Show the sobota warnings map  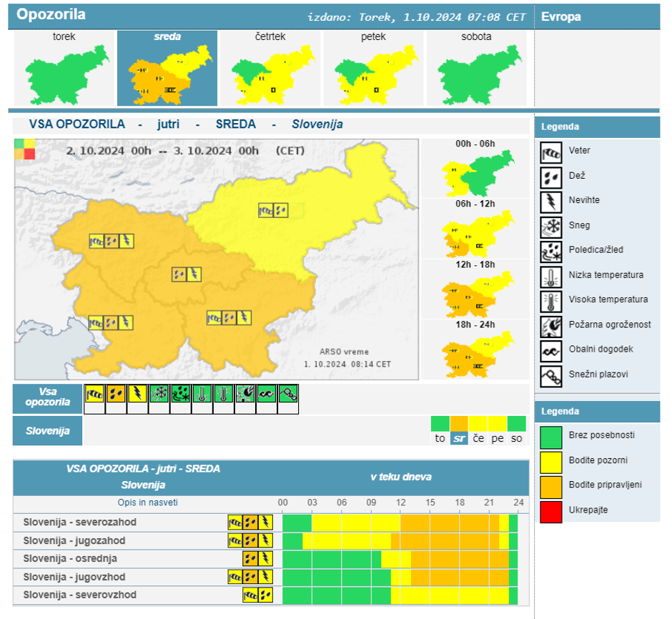476,69
